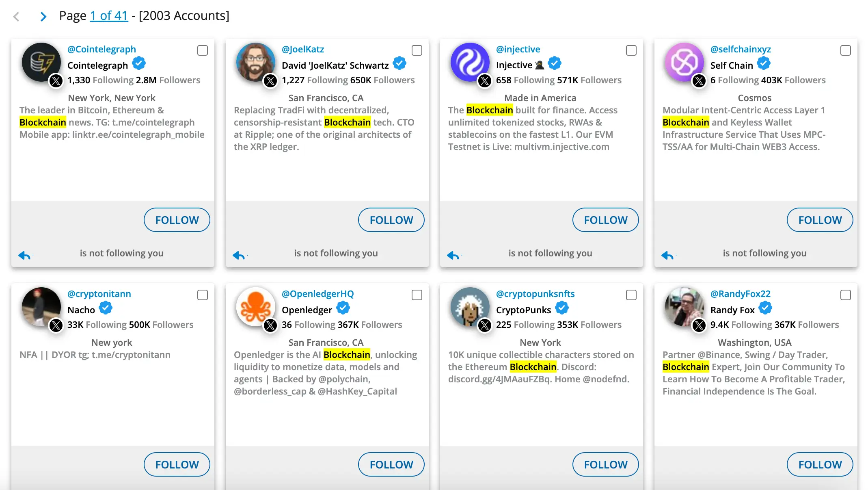Image resolution: width=868 pixels, height=490 pixels.
Task: Click the reply arrow on Cointelegraph card
Action: tap(24, 255)
